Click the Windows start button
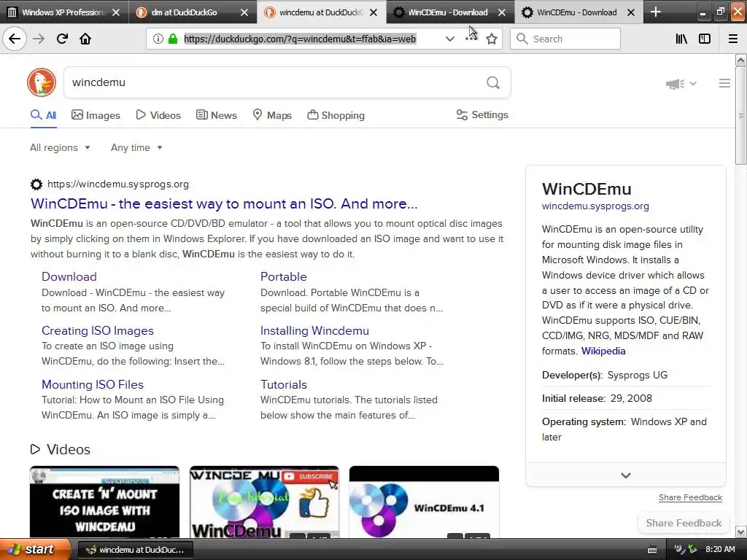The width and height of the screenshot is (747, 560). pos(35,550)
